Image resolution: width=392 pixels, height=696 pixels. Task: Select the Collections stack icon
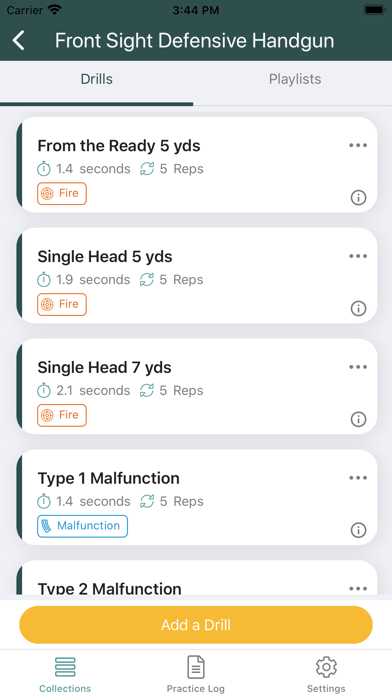point(65,667)
